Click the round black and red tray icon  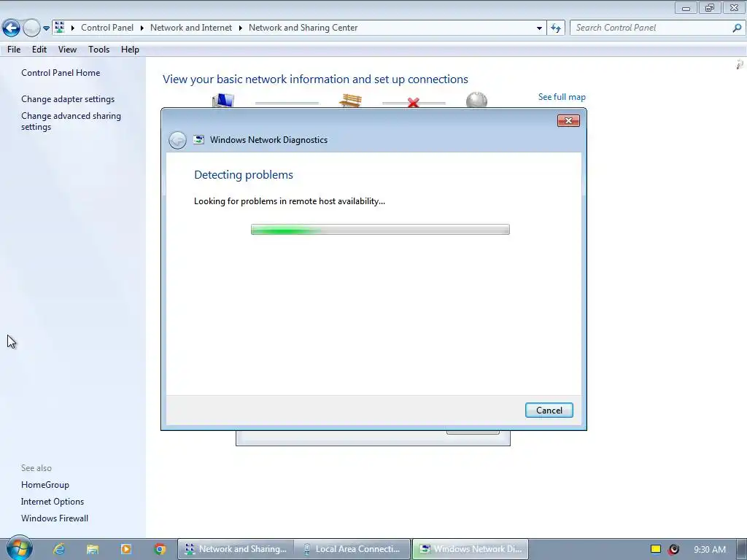(673, 549)
